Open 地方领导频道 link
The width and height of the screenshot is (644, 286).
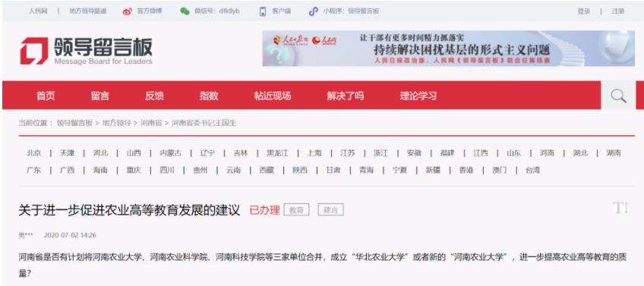(x=88, y=11)
